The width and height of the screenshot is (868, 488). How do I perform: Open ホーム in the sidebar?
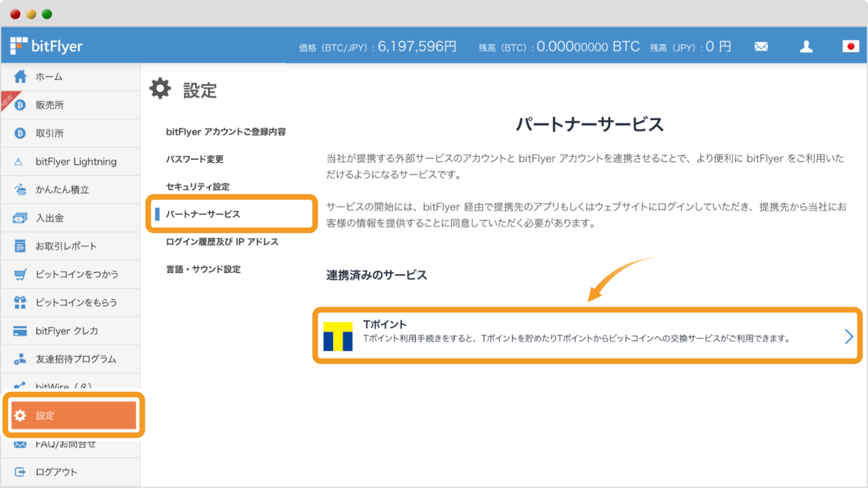tap(70, 77)
